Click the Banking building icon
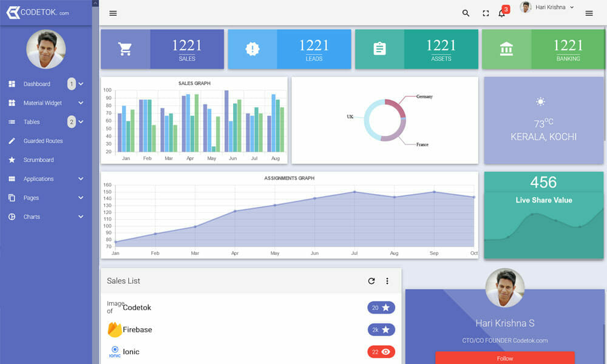The height and width of the screenshot is (364, 607). pos(506,49)
